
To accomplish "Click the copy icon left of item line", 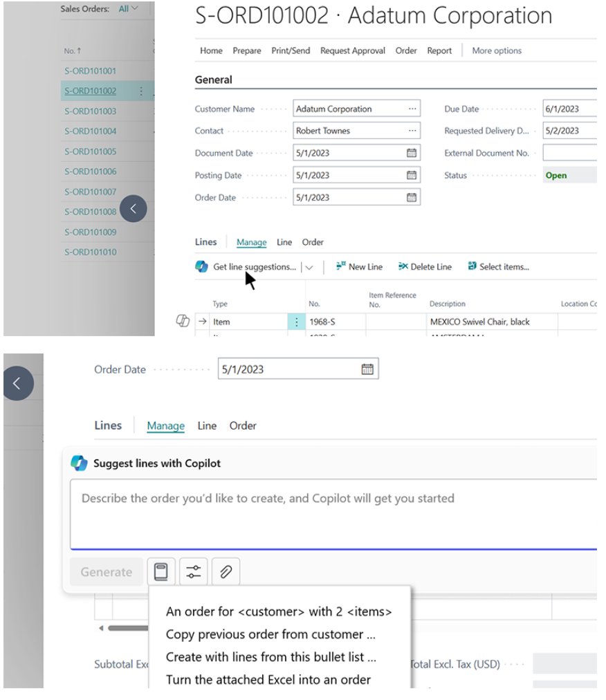I will click(x=183, y=320).
